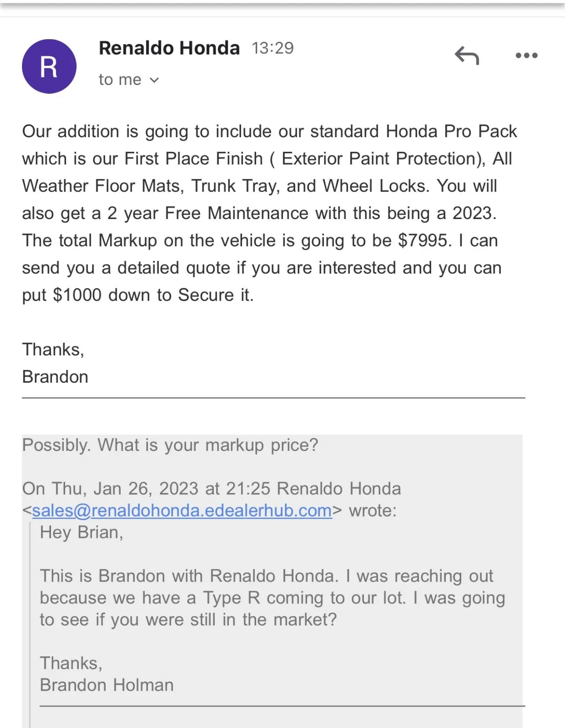Image resolution: width=565 pixels, height=728 pixels.
Task: Click quoted reply "Possibly. What is your markup price?"
Action: click(x=170, y=445)
